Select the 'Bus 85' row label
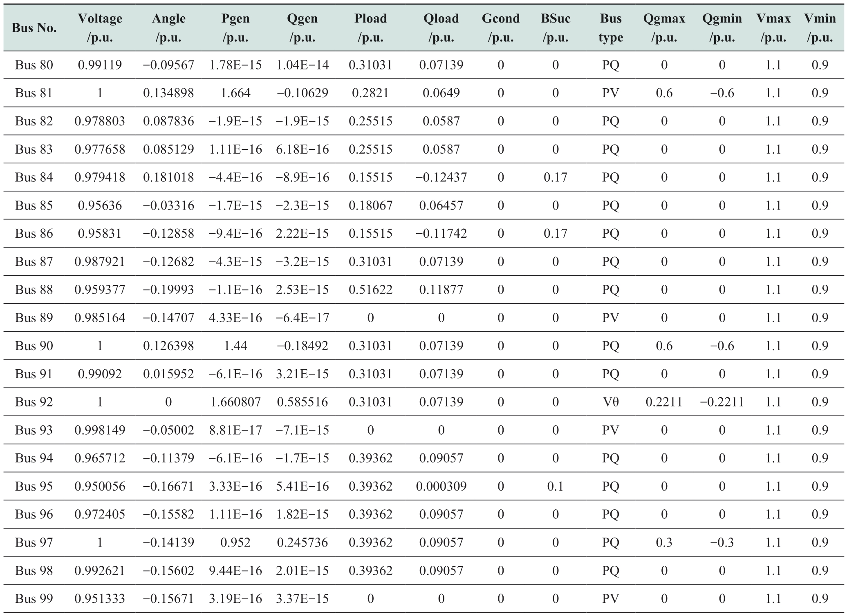 [34, 205]
